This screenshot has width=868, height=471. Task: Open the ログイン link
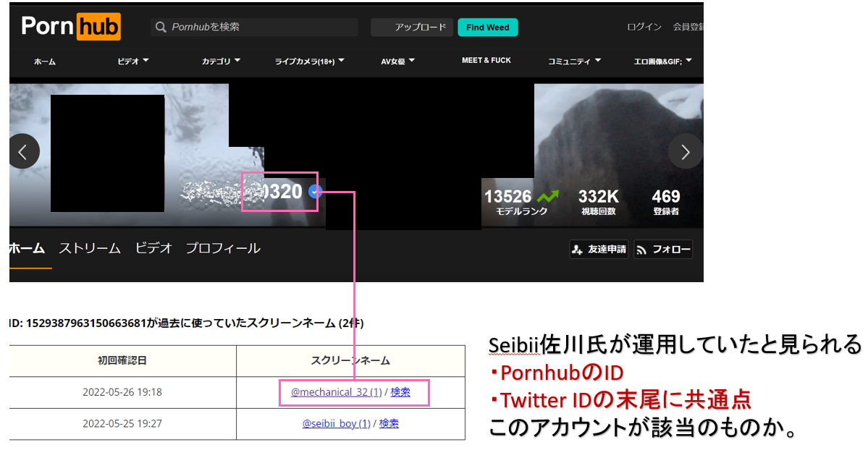[644, 27]
